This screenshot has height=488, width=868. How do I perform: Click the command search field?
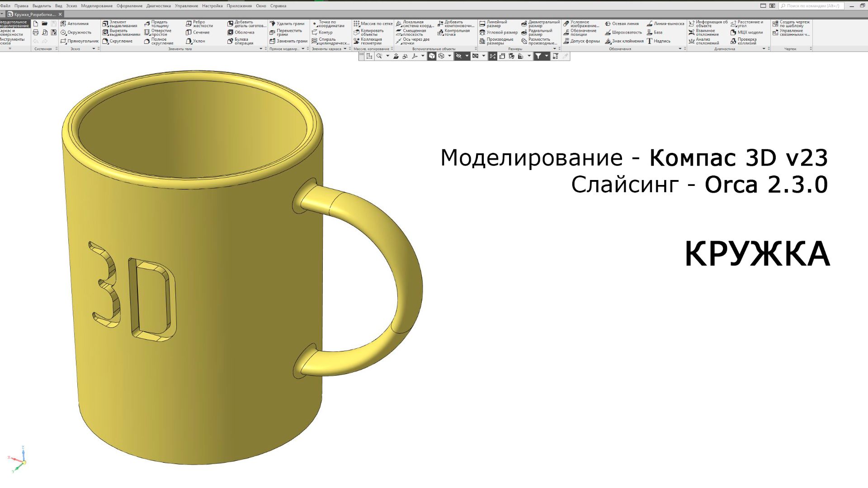pos(811,6)
